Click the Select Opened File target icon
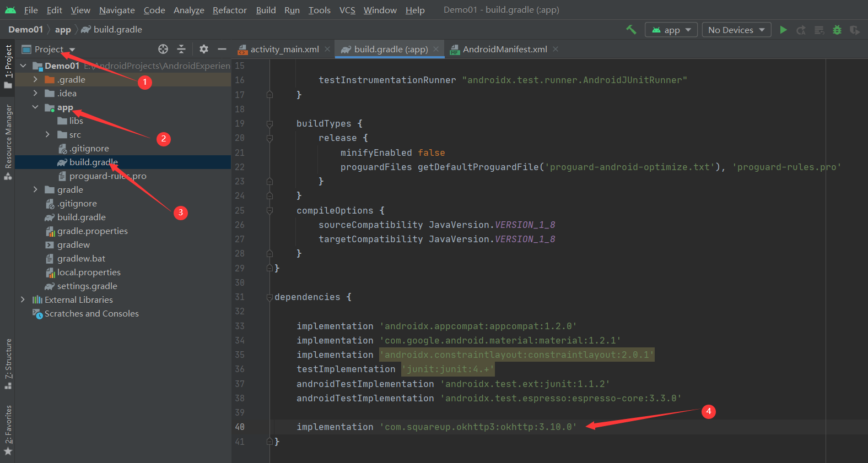 tap(163, 49)
